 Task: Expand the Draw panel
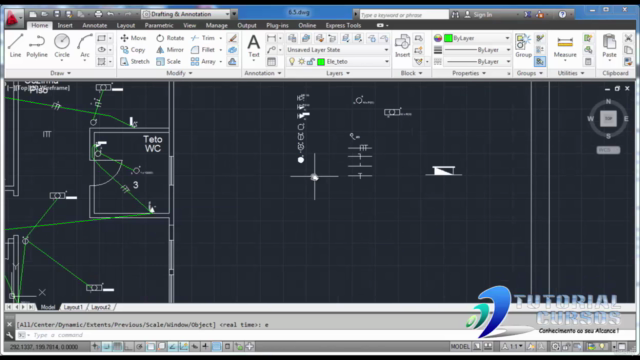click(60, 73)
